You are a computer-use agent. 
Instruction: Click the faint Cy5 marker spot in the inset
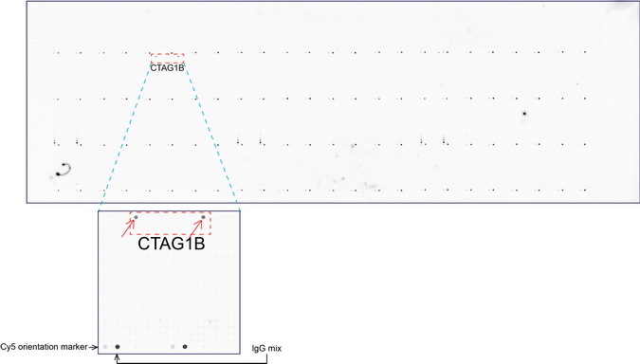105,347
